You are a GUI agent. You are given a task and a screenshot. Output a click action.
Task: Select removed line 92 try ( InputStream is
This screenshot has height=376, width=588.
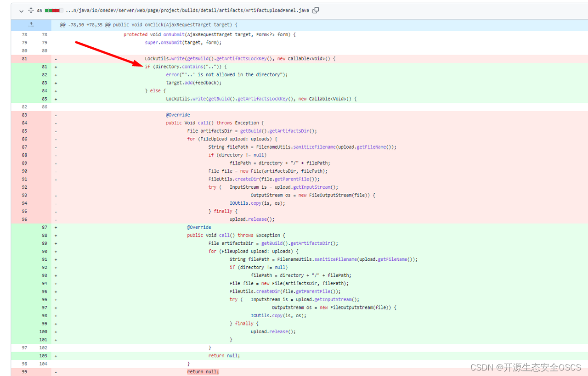273,187
